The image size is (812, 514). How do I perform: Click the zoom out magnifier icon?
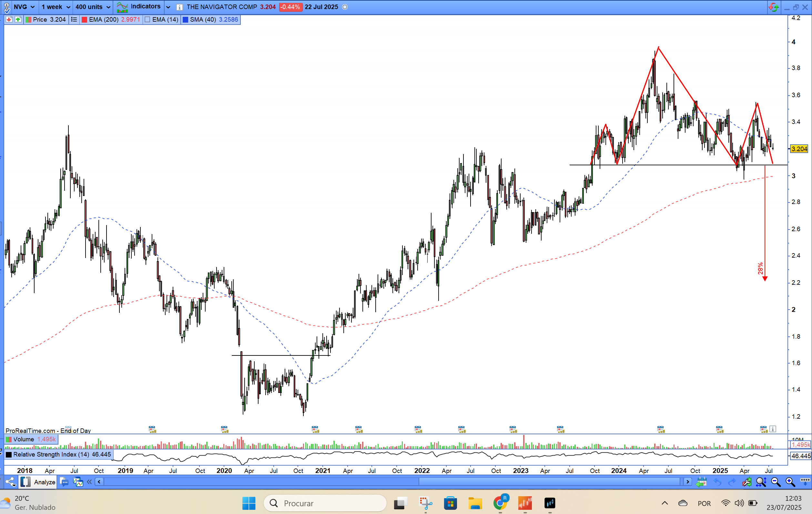pos(776,482)
